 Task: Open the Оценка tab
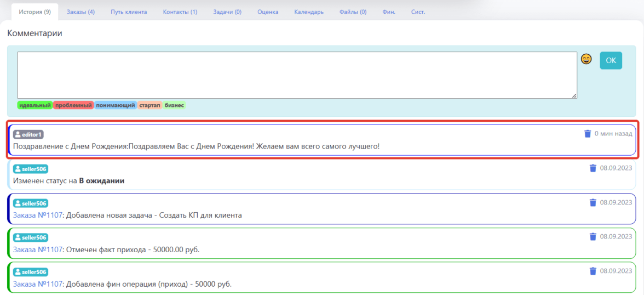[x=268, y=12]
